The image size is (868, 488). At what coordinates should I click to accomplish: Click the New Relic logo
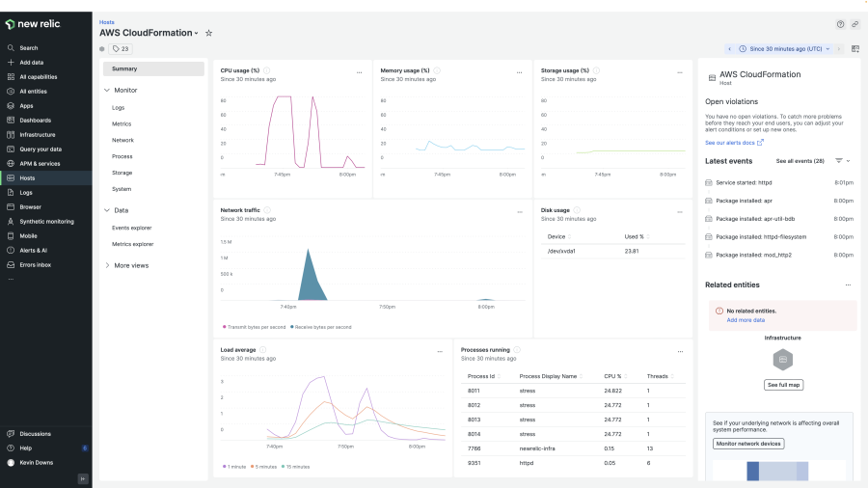point(33,24)
